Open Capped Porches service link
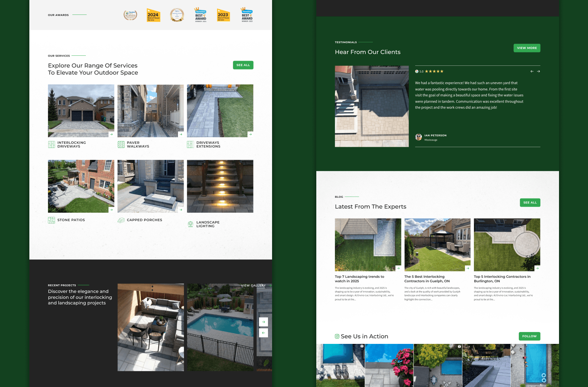The height and width of the screenshot is (387, 588). click(144, 220)
